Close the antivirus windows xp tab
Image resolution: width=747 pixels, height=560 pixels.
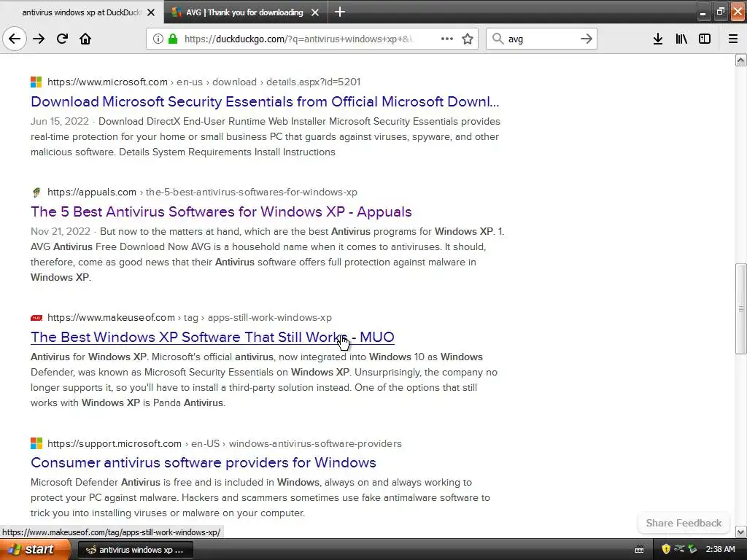151,12
